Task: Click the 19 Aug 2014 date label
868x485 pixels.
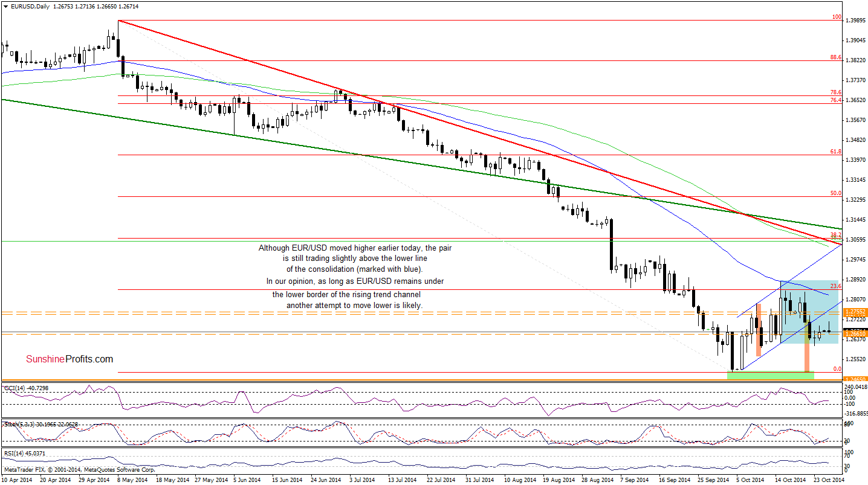Action: pyautogui.click(x=558, y=480)
